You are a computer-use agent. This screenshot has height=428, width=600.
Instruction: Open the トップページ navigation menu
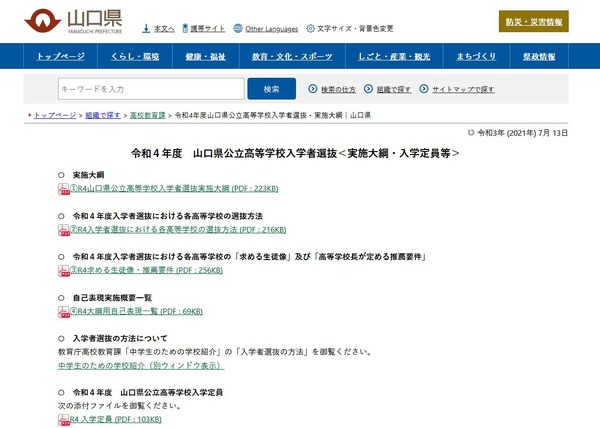(x=60, y=56)
